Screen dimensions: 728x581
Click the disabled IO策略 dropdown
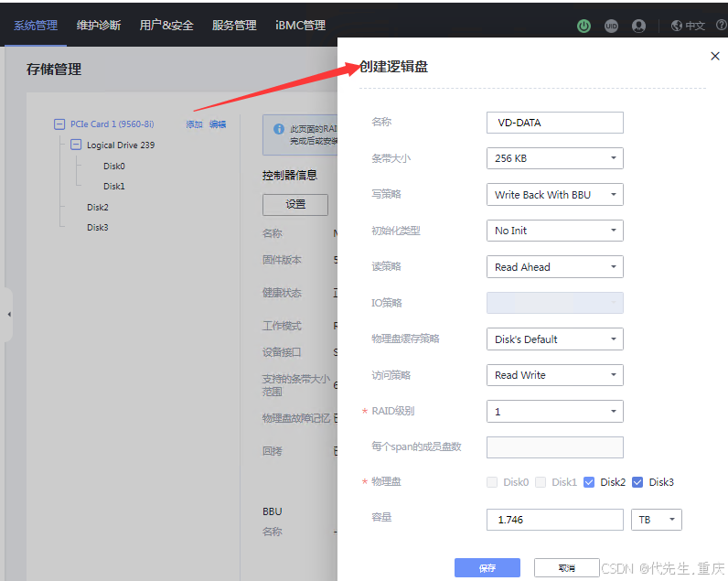pos(555,303)
